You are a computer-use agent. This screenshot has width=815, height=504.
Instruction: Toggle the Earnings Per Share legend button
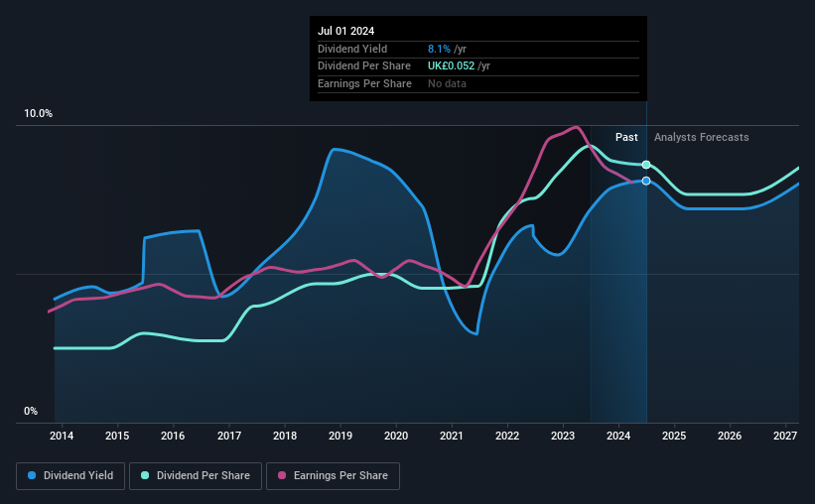point(333,476)
